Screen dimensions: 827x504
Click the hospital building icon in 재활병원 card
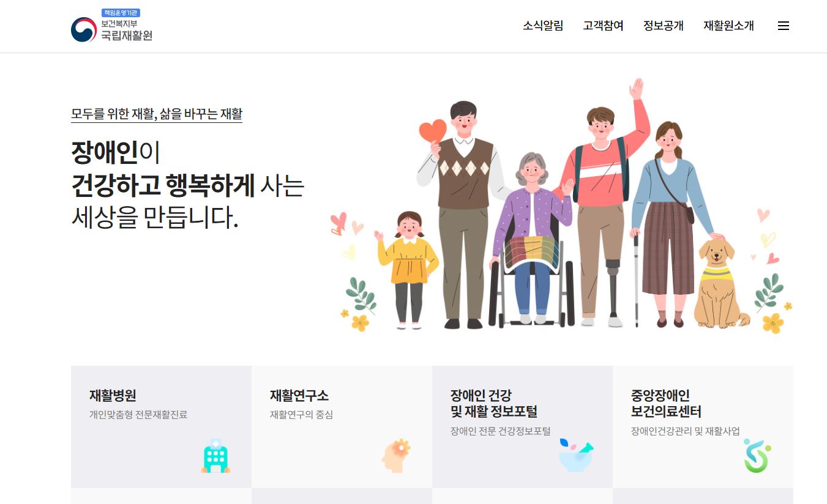(x=215, y=456)
